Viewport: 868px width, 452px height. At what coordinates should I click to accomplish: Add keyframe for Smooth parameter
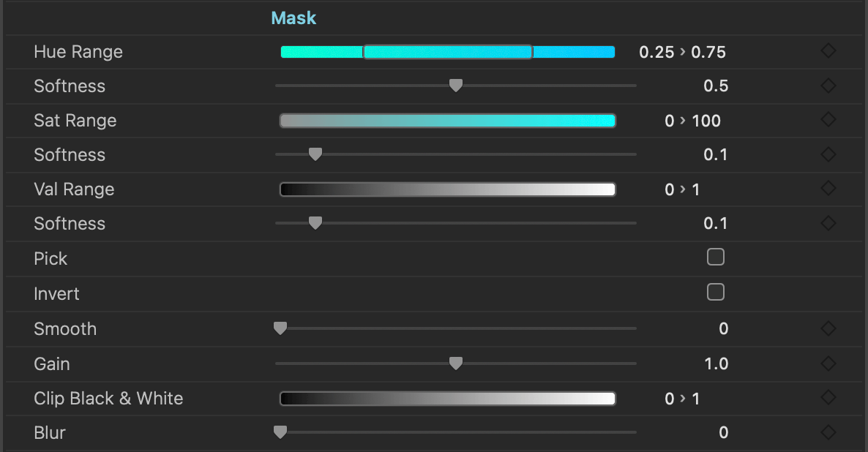pos(828,328)
